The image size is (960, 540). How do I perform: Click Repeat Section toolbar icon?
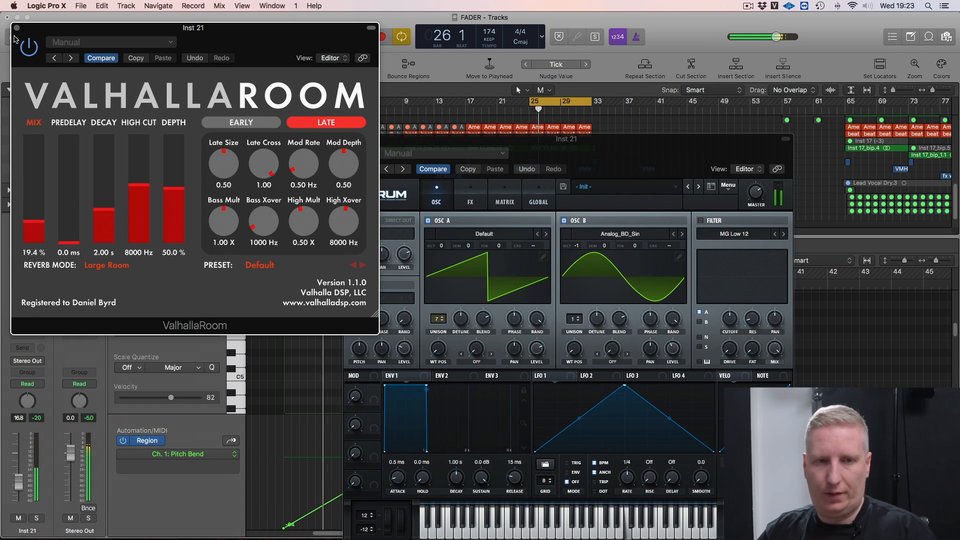coord(645,64)
